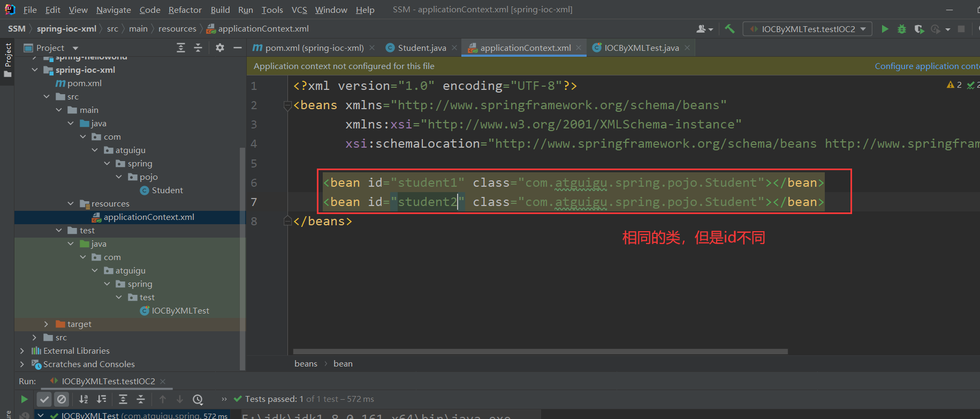
Task: Toggle sort tests by duration
Action: click(x=101, y=399)
